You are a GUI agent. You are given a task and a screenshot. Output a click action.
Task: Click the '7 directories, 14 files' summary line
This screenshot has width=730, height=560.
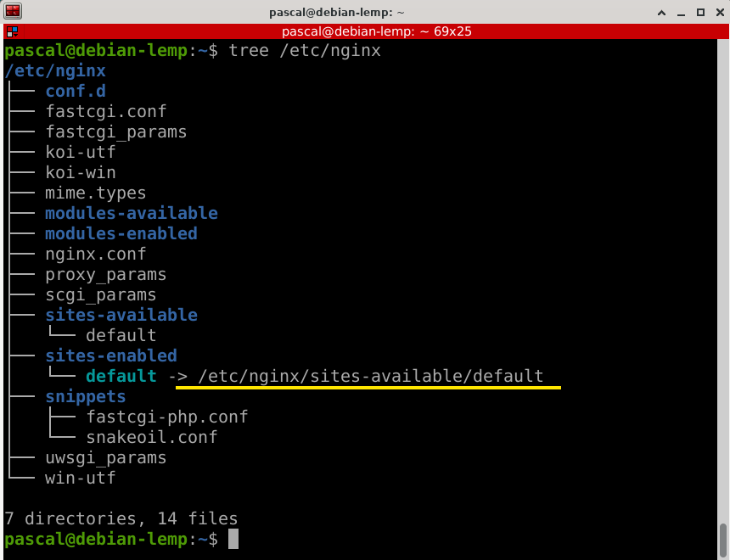(x=121, y=518)
